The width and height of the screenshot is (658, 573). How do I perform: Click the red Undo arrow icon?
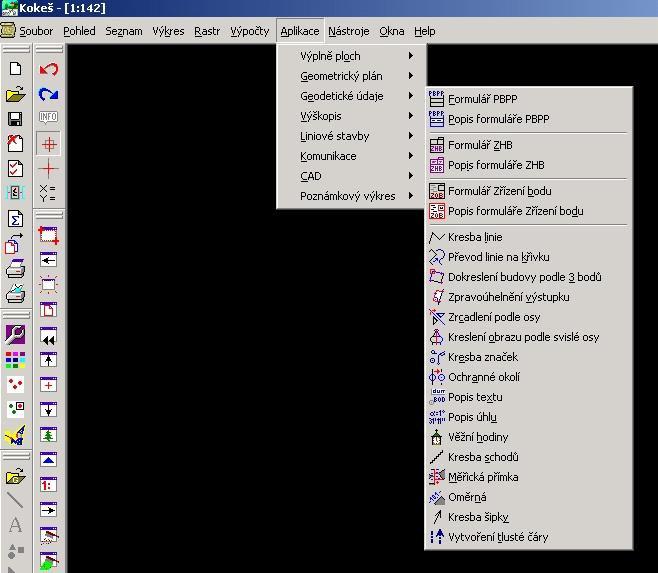pyautogui.click(x=49, y=69)
